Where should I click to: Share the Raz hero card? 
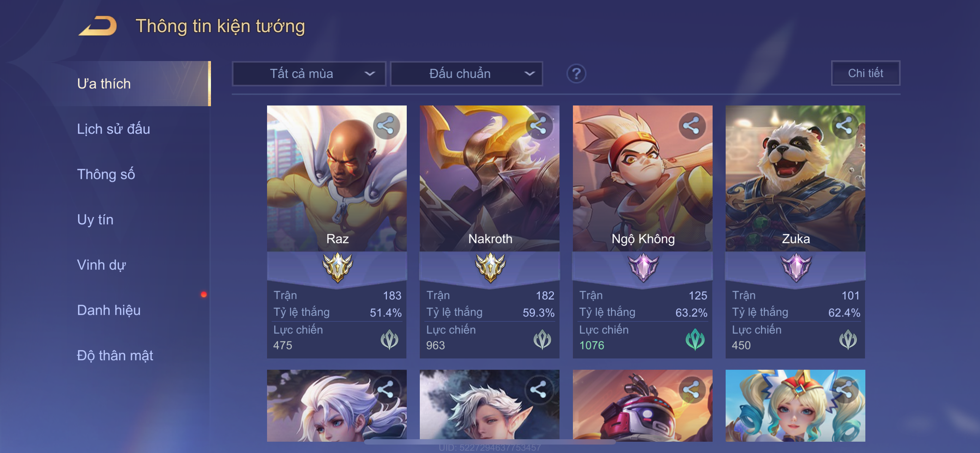386,126
